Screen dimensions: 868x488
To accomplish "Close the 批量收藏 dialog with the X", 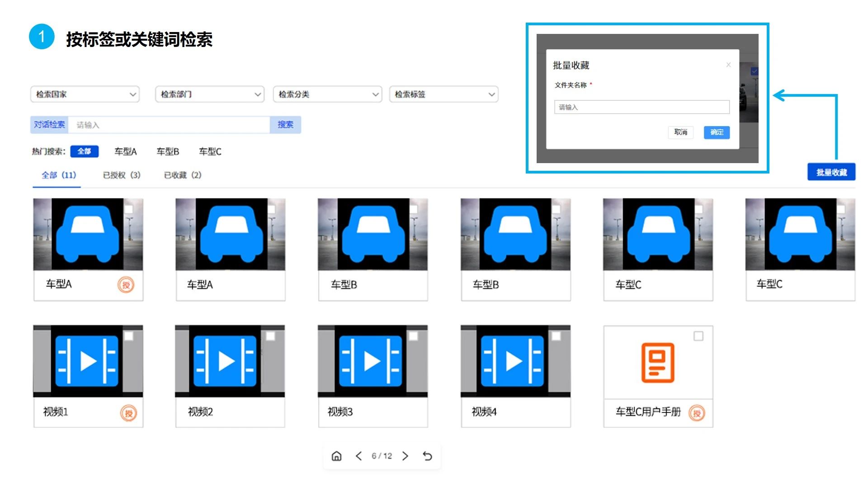I will 728,65.
